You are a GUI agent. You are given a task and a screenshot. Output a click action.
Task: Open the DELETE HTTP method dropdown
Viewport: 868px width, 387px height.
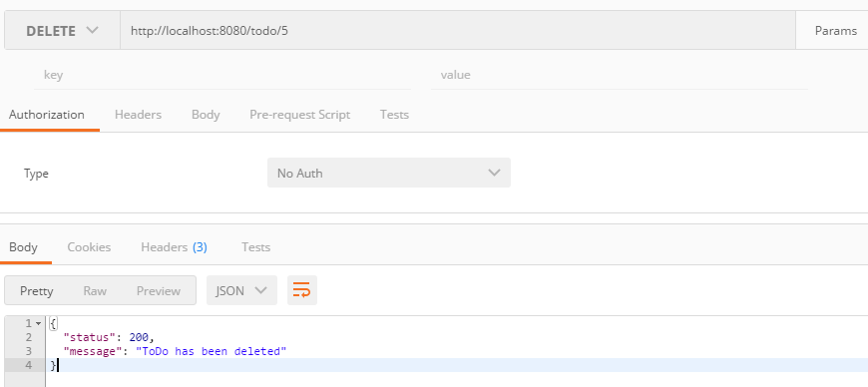(62, 31)
